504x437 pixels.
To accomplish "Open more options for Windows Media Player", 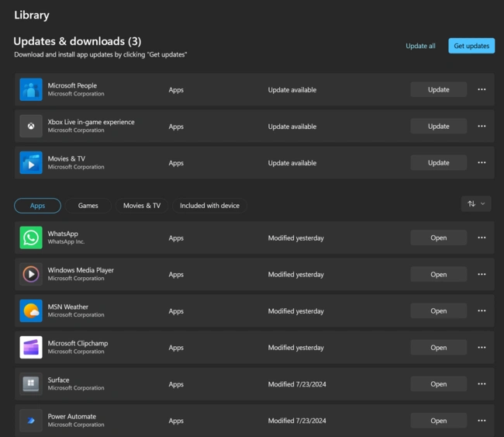I will pyautogui.click(x=482, y=274).
